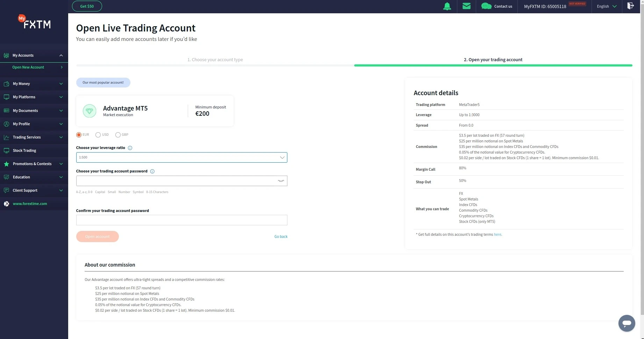Viewport: 644px width, 339px height.
Task: Collapse the My Accounts menu chevron
Action: pos(61,55)
